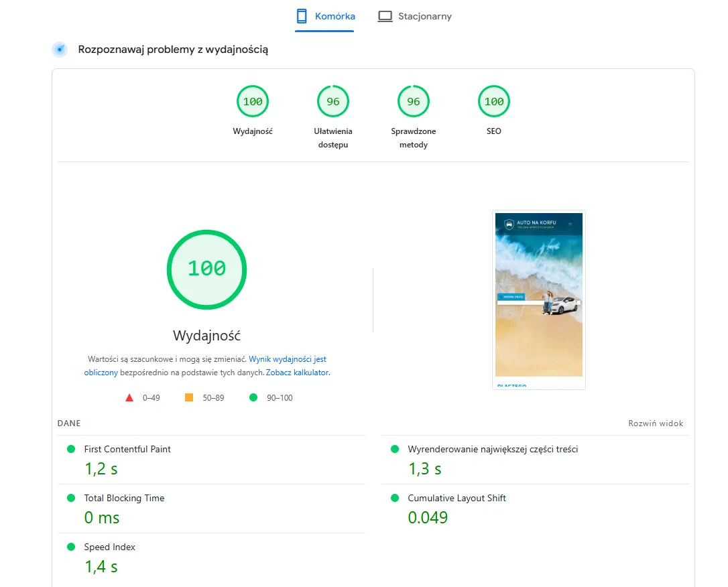Click the SEO category label

[x=493, y=131]
